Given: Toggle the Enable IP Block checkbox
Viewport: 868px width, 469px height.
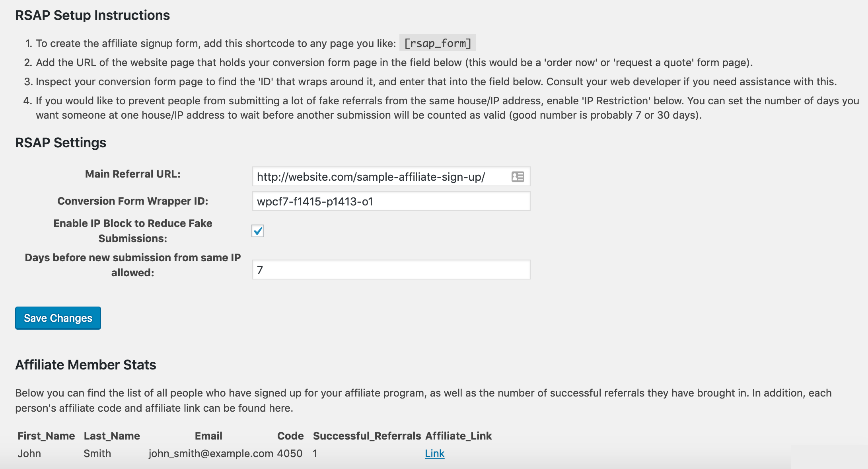Looking at the screenshot, I should click(x=258, y=231).
